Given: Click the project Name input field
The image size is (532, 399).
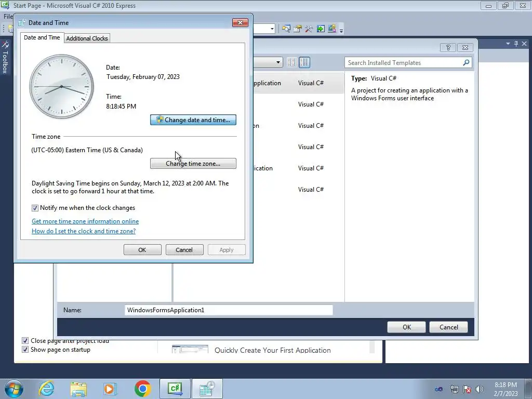Looking at the screenshot, I should (x=229, y=310).
